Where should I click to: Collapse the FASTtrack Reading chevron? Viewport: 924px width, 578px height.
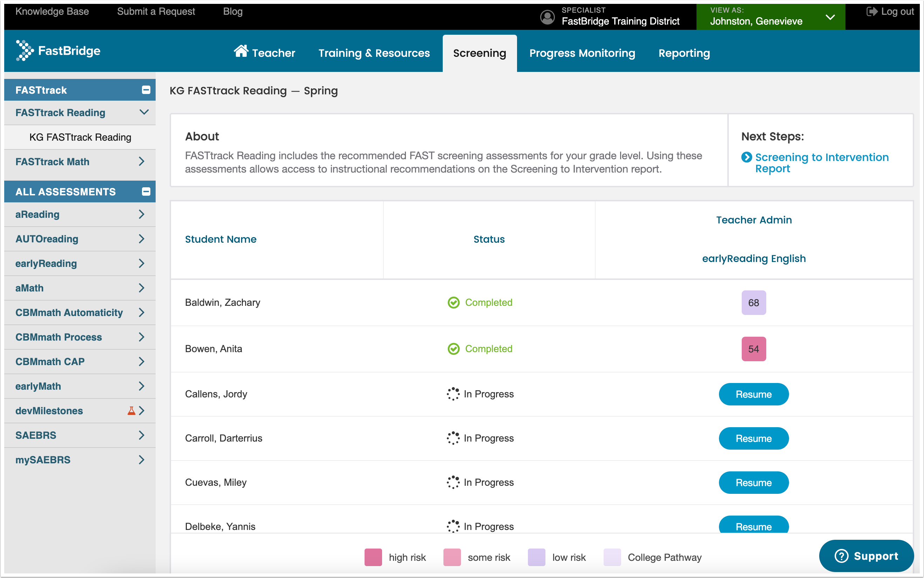pos(144,112)
